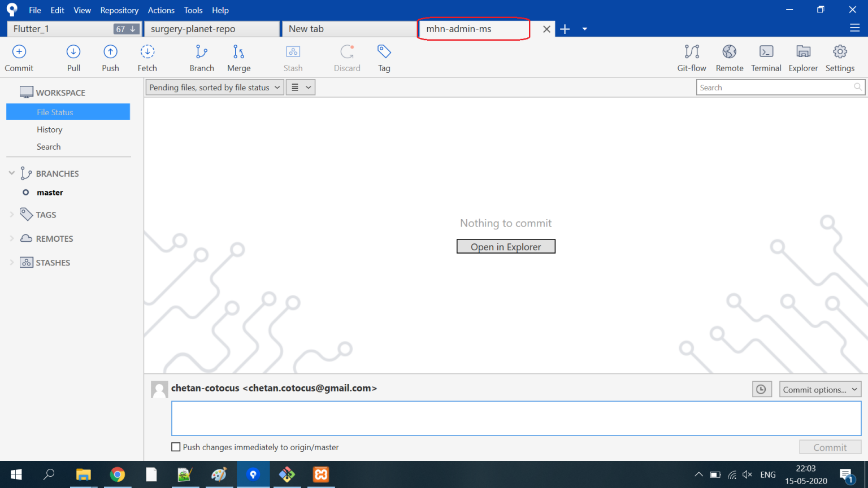Click the taskbar search magnifier

click(x=49, y=474)
